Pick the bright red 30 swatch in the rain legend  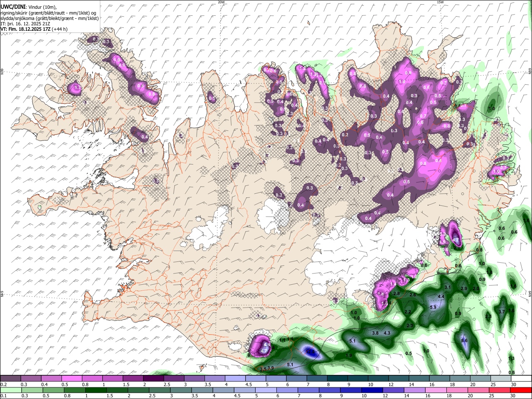521,390
